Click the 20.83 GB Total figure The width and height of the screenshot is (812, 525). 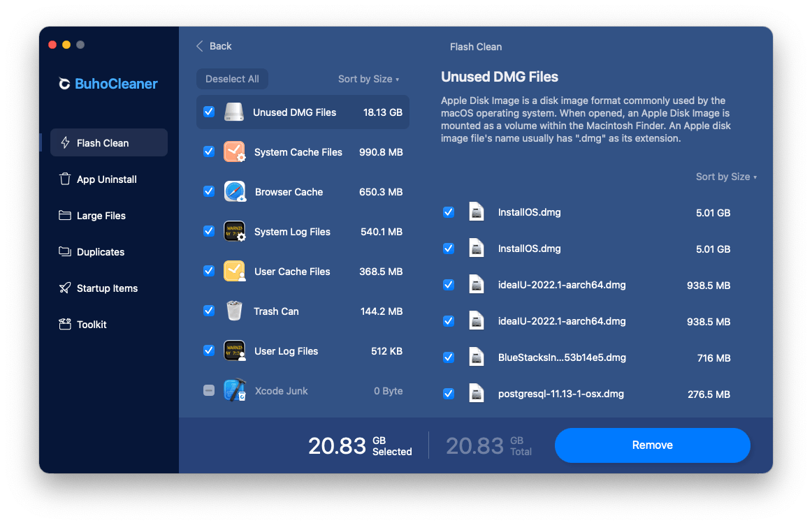[x=489, y=445]
